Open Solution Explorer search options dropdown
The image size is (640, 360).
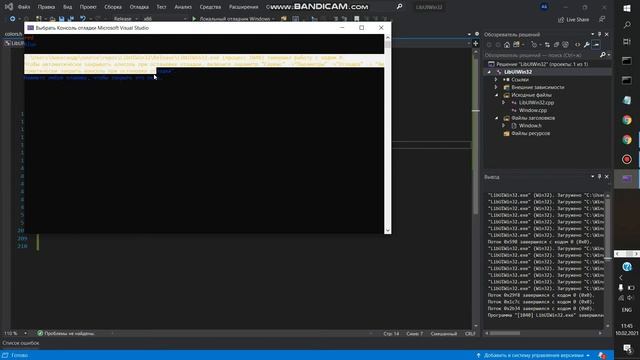tap(609, 55)
